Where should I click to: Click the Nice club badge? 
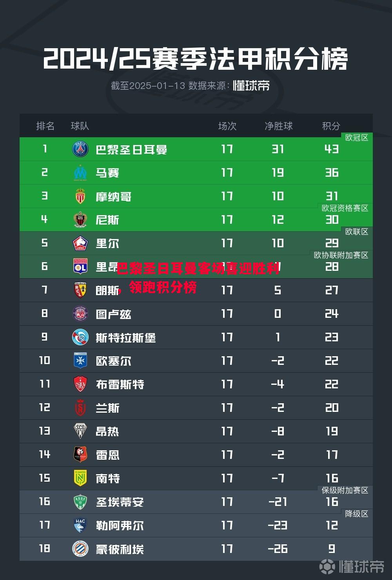click(80, 220)
